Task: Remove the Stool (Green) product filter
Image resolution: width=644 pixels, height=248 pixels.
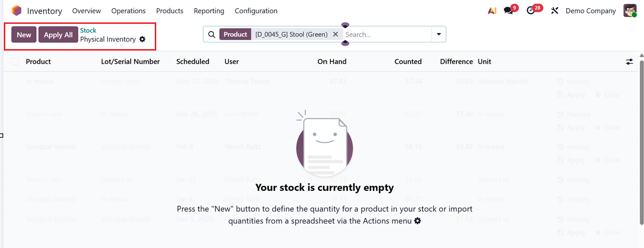Action: pyautogui.click(x=335, y=34)
